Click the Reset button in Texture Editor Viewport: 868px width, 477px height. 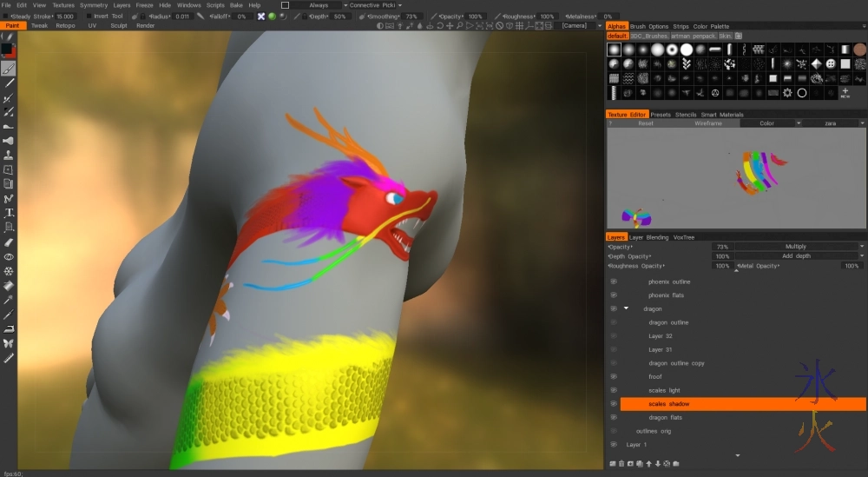pyautogui.click(x=646, y=123)
